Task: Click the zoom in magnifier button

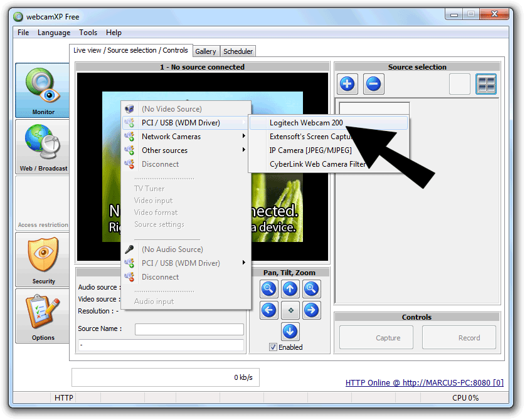Action: (x=312, y=289)
